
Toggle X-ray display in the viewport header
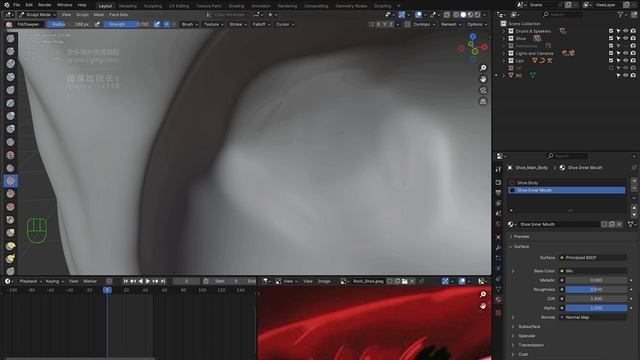[x=447, y=15]
